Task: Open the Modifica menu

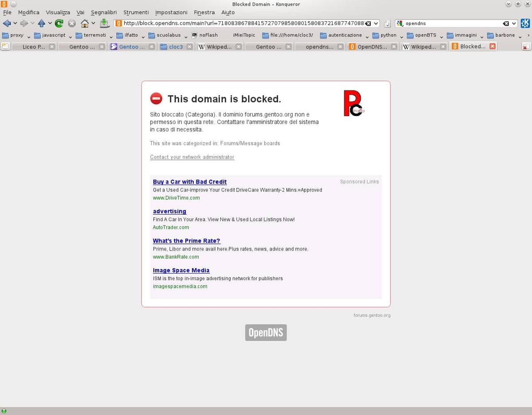Action: 29,12
